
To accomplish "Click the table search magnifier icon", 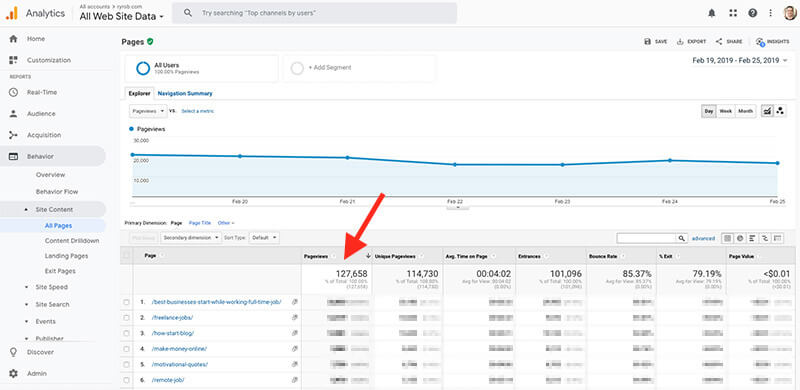I will click(x=681, y=238).
